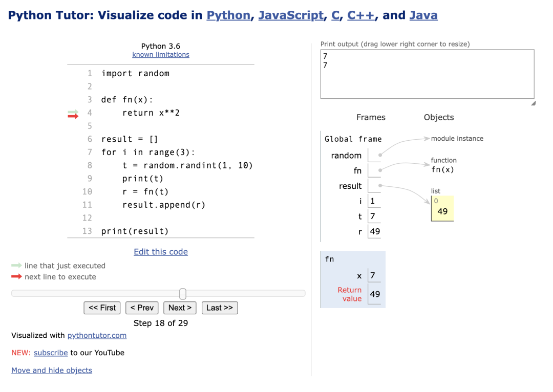Viewport: 553px width, 392px height.
Task: Click the pointer dot next to fn variable
Action: click(380, 170)
